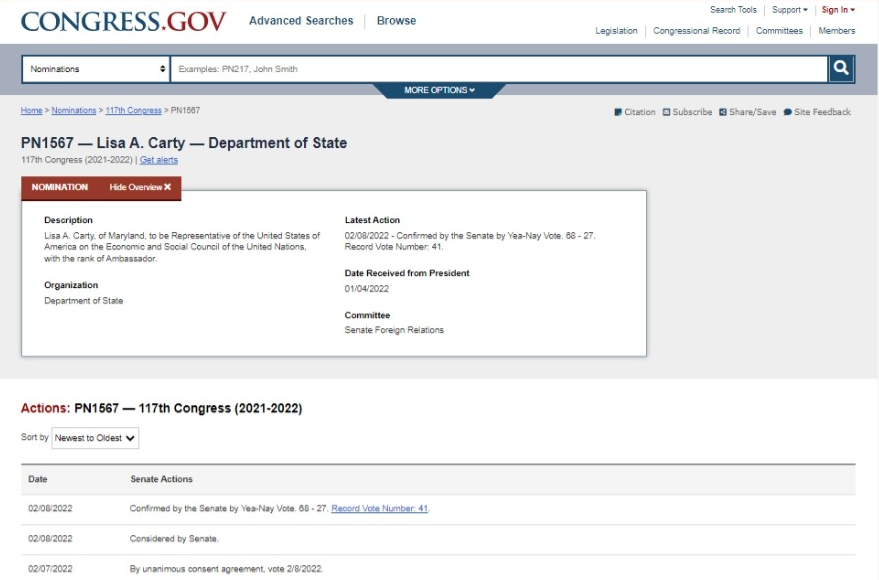This screenshot has width=879, height=580.
Task: Select 'By unanimous consent agreement' action text
Action: point(226,569)
